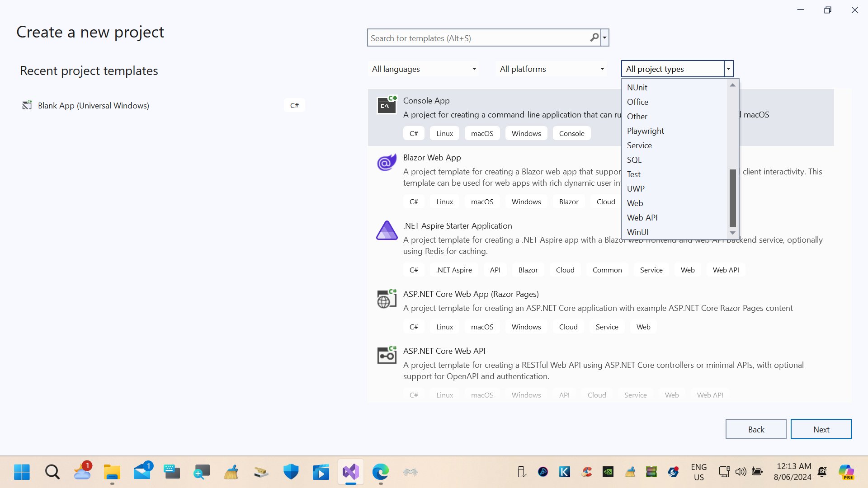
Task: Open the Copilot preview icon on taskbar
Action: coord(846,472)
